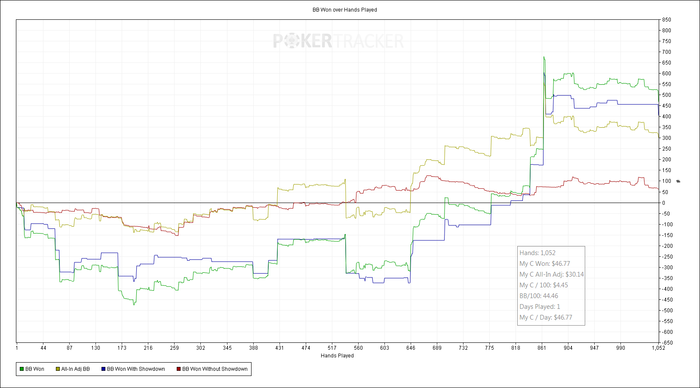Click x-axis tick label 259

point(174,347)
